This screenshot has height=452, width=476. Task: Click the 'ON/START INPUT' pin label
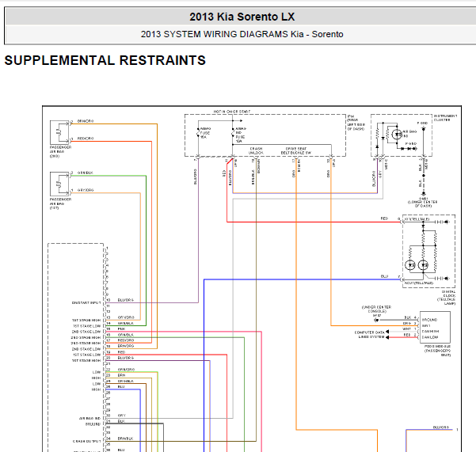pos(86,302)
